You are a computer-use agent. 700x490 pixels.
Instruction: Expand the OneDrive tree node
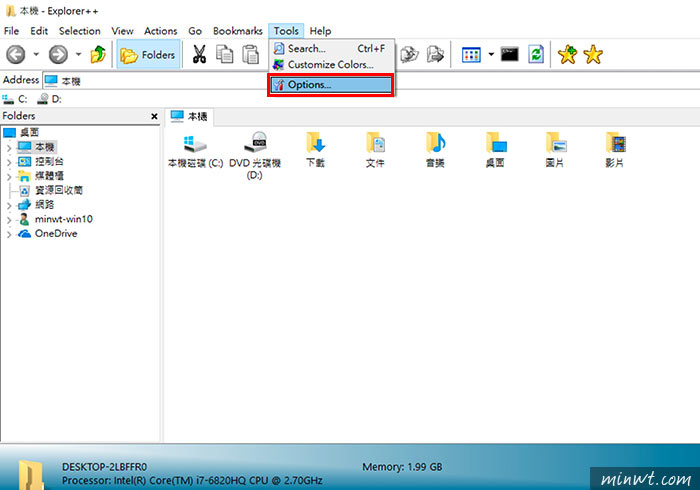pyautogui.click(x=9, y=234)
